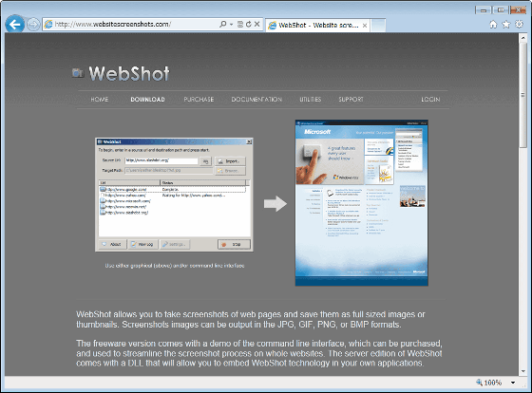Click the Microsoft page screenshot thumbnail
The height and width of the screenshot is (393, 532).
(x=362, y=203)
